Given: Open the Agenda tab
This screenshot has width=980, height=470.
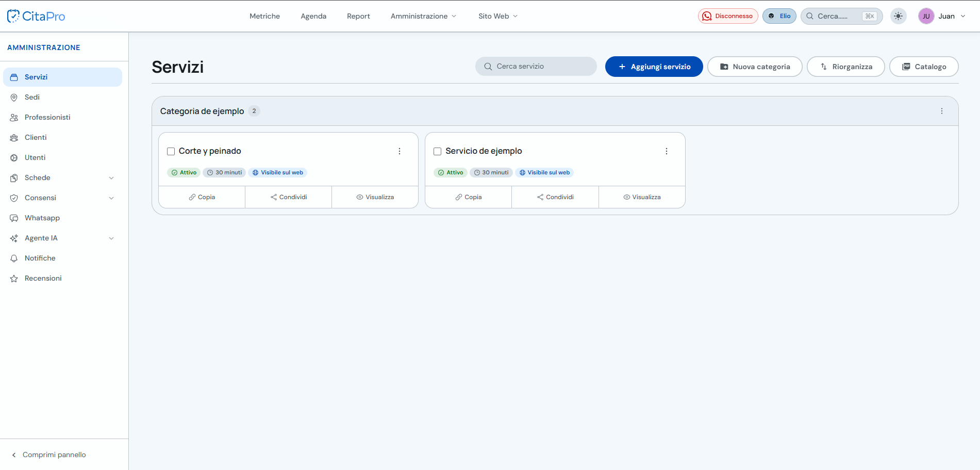Looking at the screenshot, I should point(313,16).
